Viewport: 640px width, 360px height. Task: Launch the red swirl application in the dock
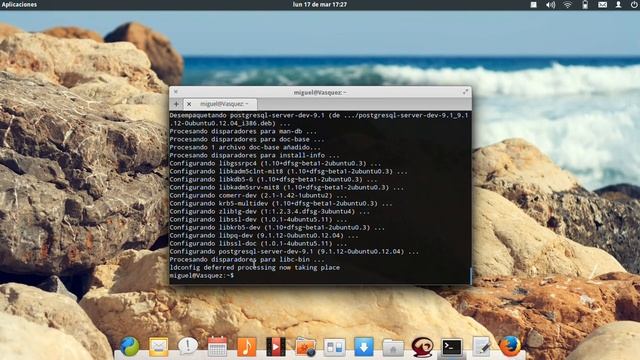422,347
